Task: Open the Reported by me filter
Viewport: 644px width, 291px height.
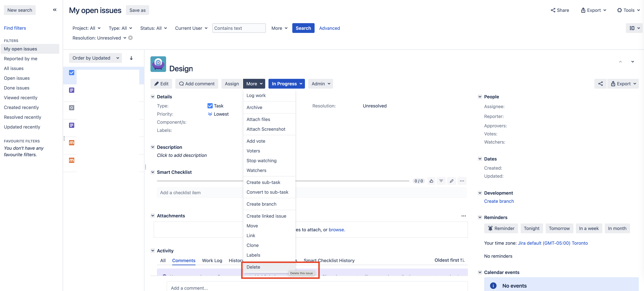Action: click(20, 59)
